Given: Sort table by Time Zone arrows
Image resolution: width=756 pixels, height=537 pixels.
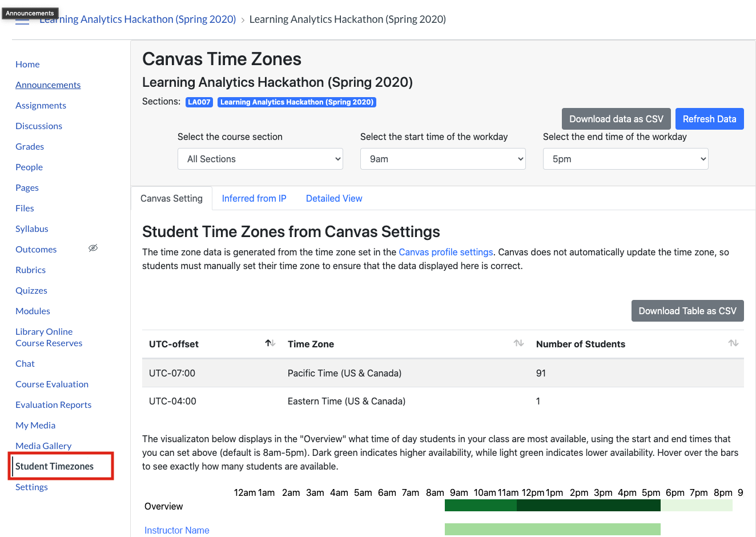Looking at the screenshot, I should (518, 343).
